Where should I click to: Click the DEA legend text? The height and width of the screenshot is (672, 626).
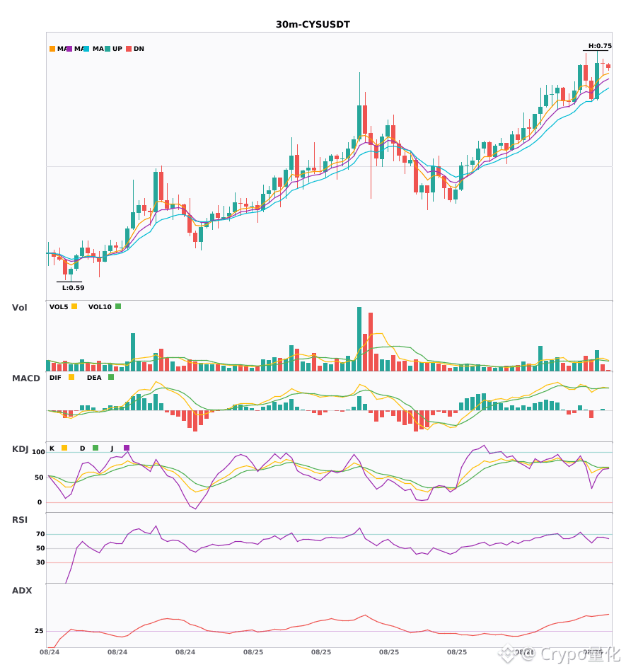(94, 378)
